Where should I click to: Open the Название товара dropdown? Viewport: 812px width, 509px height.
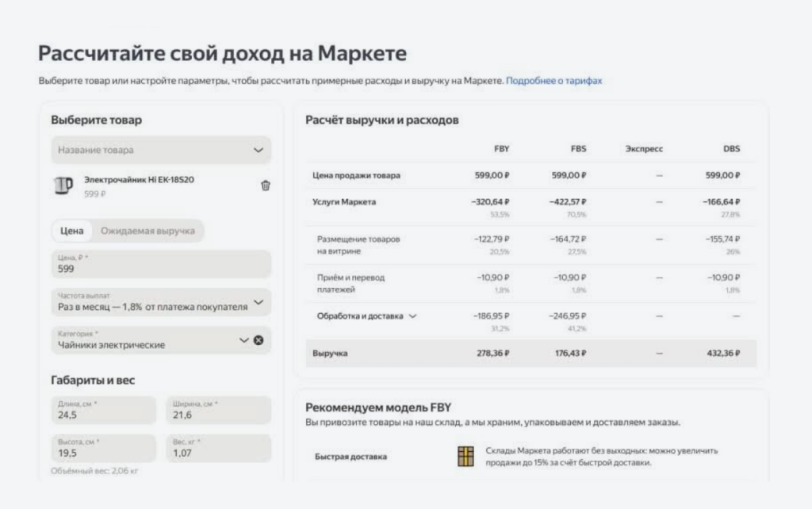[x=160, y=149]
